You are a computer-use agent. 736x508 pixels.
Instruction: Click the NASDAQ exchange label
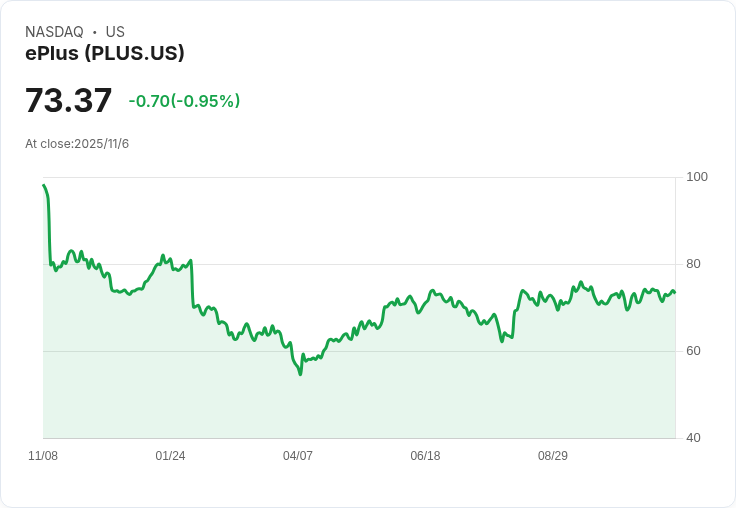click(54, 32)
